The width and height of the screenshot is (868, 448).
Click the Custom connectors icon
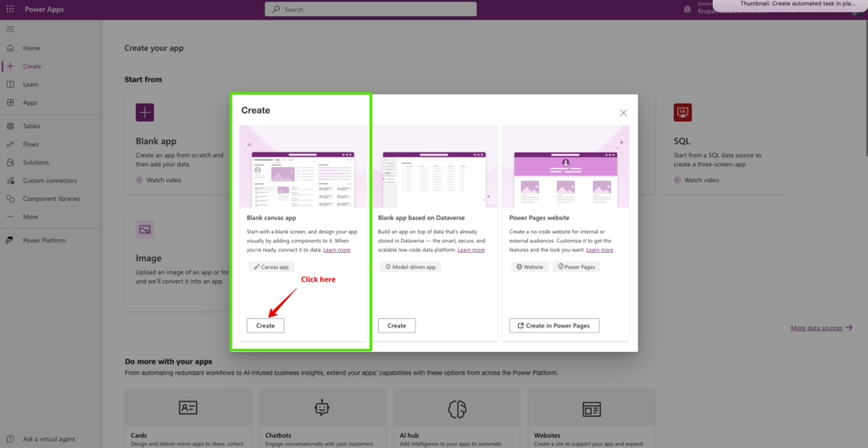(x=10, y=181)
